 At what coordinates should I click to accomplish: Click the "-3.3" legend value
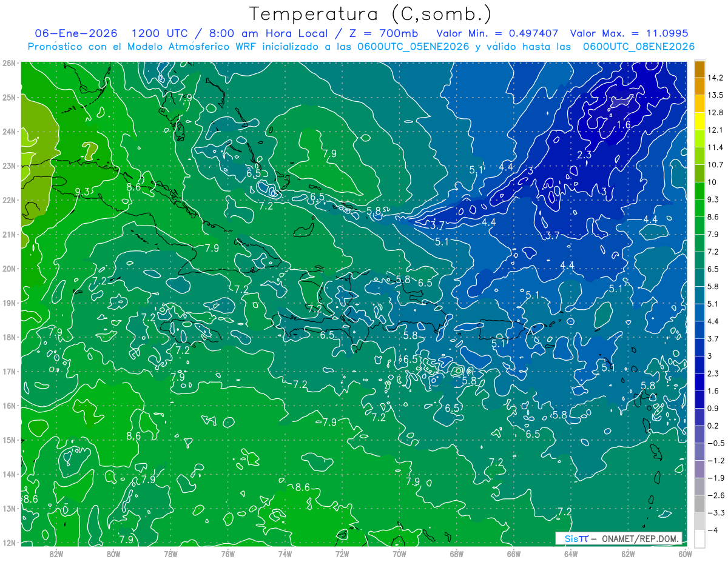point(715,513)
